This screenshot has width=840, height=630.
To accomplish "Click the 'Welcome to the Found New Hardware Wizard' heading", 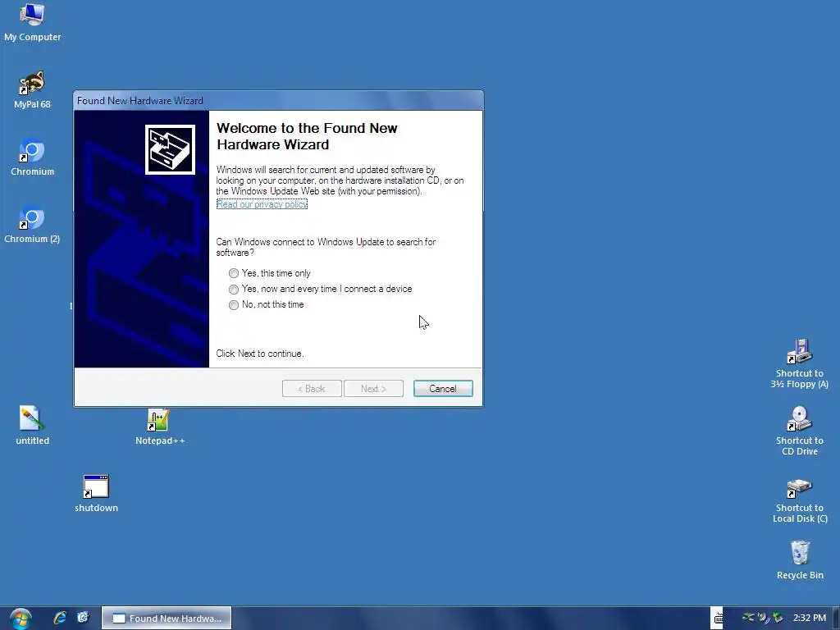I will 307,136.
